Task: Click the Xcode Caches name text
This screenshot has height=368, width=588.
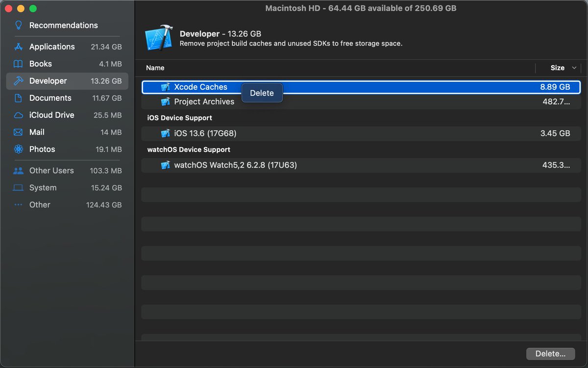Action: pos(201,87)
